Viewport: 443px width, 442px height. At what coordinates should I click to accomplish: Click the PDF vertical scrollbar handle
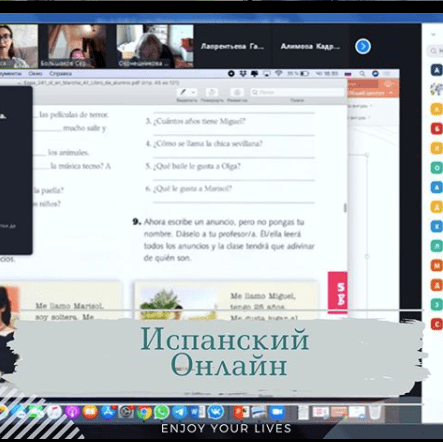(x=345, y=208)
